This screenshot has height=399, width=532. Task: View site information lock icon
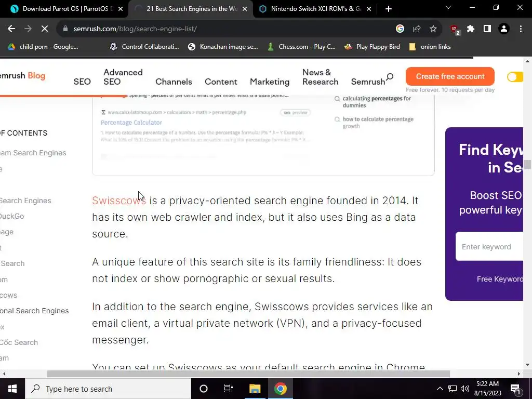click(x=65, y=29)
